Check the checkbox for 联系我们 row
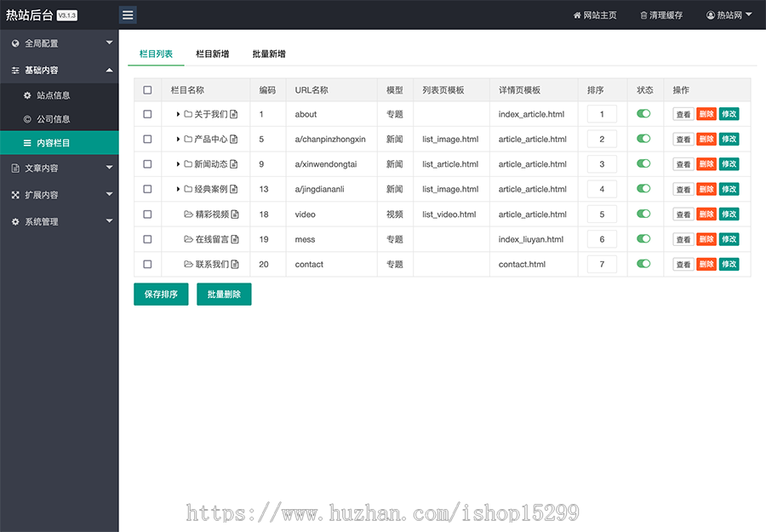 pos(147,264)
